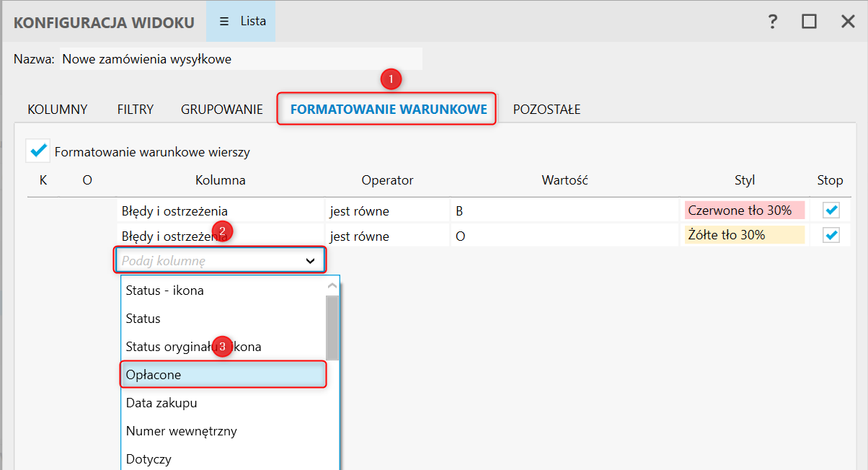868x470 pixels.
Task: Click the dropdown list scrollbar thumb
Action: coord(332,327)
